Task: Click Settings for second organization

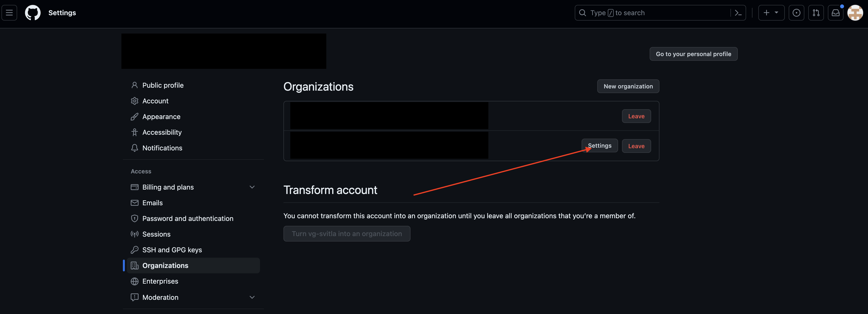Action: tap(599, 146)
